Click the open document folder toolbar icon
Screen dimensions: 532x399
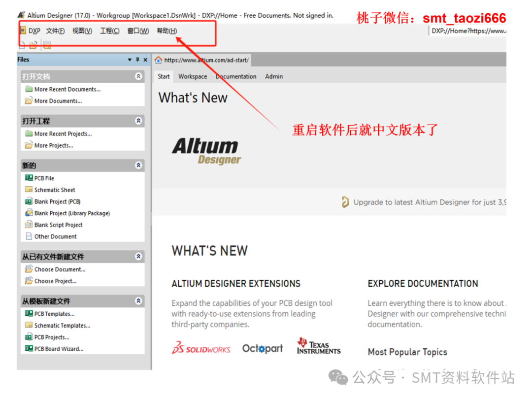pyautogui.click(x=33, y=45)
